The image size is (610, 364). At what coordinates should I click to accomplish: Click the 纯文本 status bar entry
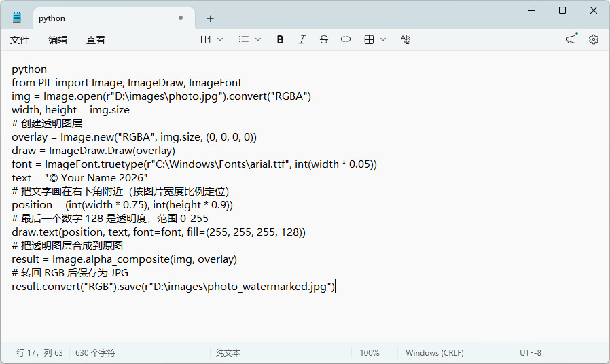click(228, 352)
